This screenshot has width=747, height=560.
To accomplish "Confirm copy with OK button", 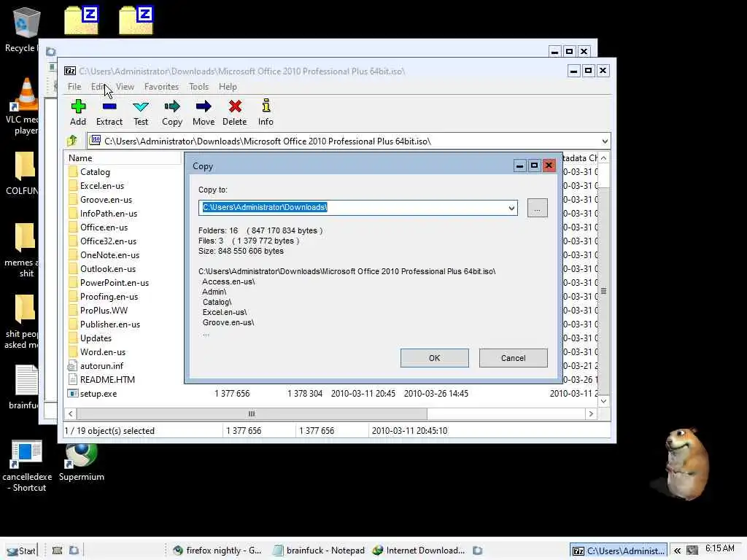I will pos(435,358).
